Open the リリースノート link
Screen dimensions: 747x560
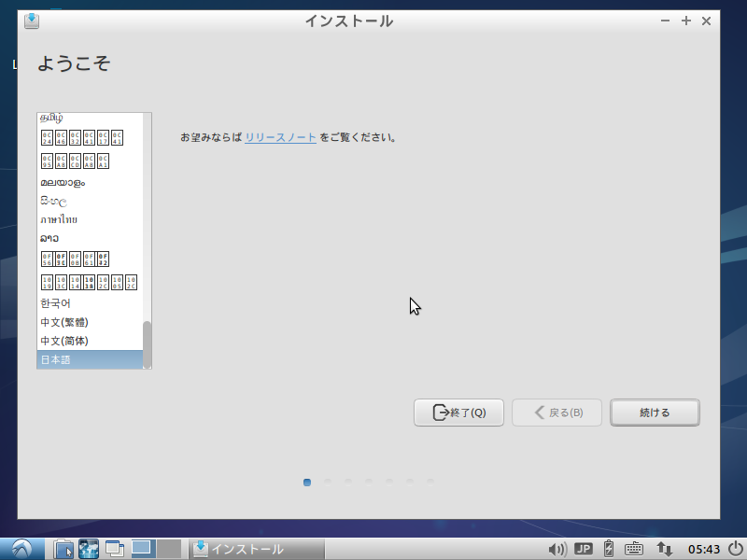pos(279,135)
